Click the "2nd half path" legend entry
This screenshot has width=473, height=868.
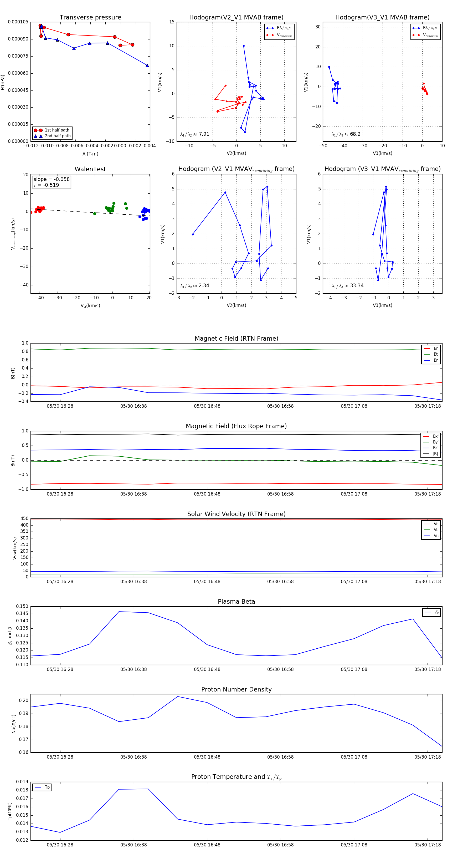tap(53, 136)
